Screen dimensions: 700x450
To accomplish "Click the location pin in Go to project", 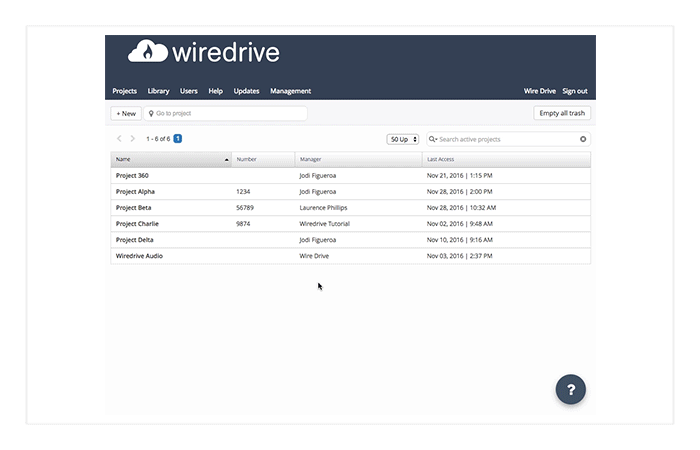I will (x=151, y=113).
